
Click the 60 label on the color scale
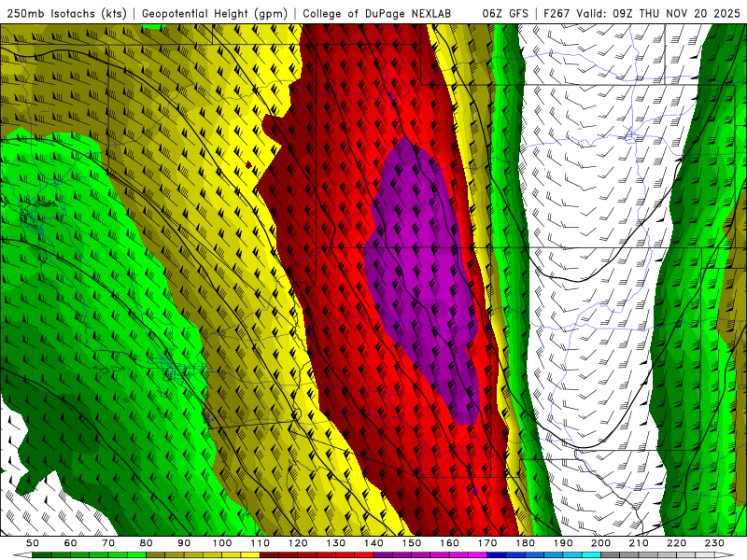pos(70,543)
